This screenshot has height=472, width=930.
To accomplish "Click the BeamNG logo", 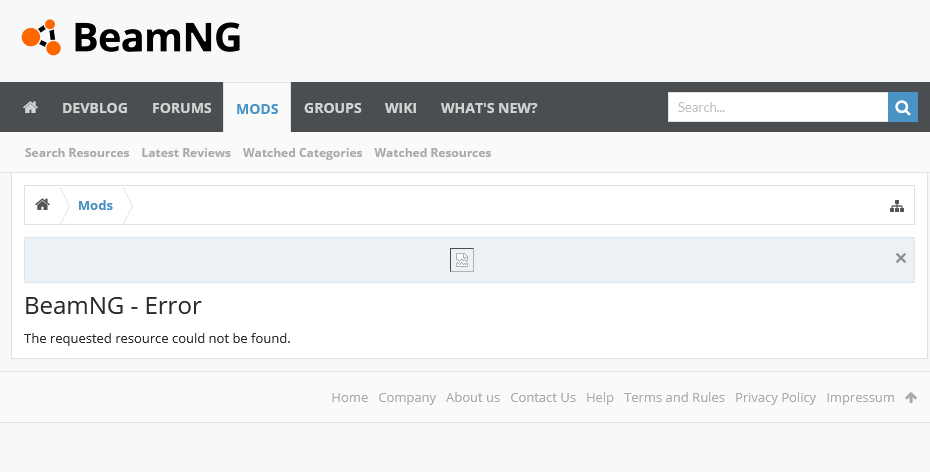I will point(131,37).
